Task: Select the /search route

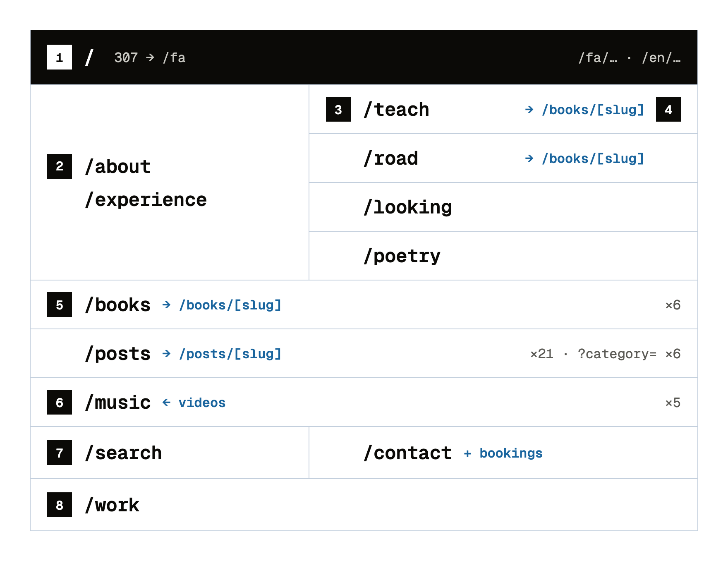Action: pyautogui.click(x=123, y=453)
